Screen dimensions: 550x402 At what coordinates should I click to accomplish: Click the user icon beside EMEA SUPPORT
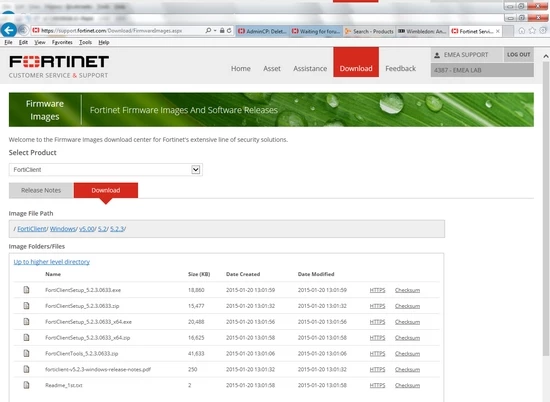437,55
